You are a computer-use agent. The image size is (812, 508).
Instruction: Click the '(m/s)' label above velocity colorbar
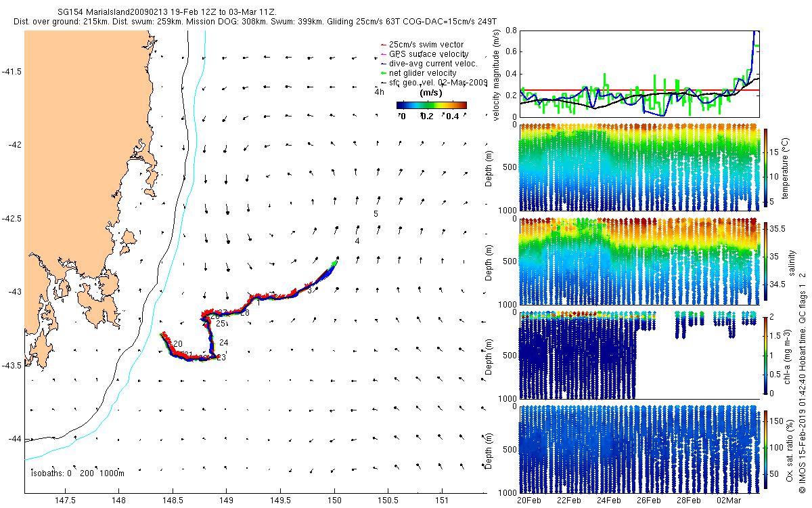tap(431, 92)
